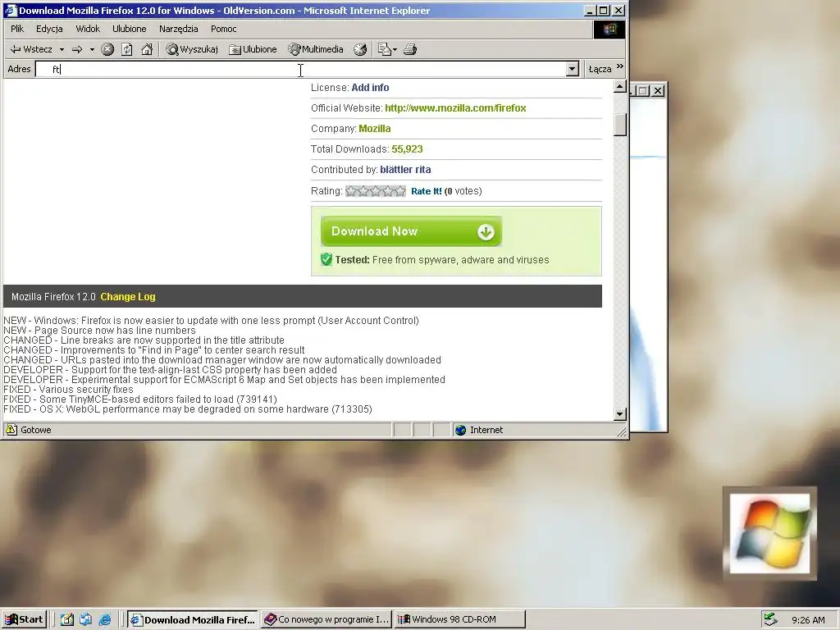
Task: Click the green Tested shield icon
Action: [x=326, y=260]
